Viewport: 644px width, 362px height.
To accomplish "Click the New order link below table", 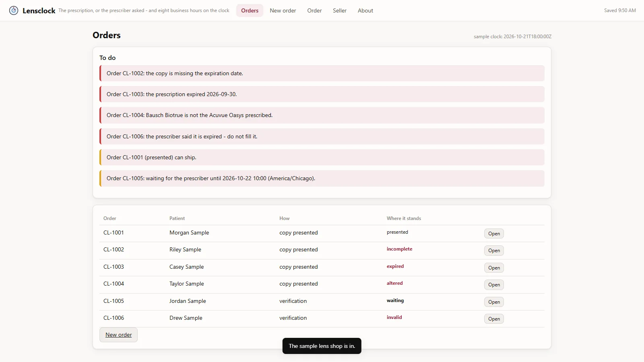I will (x=118, y=335).
